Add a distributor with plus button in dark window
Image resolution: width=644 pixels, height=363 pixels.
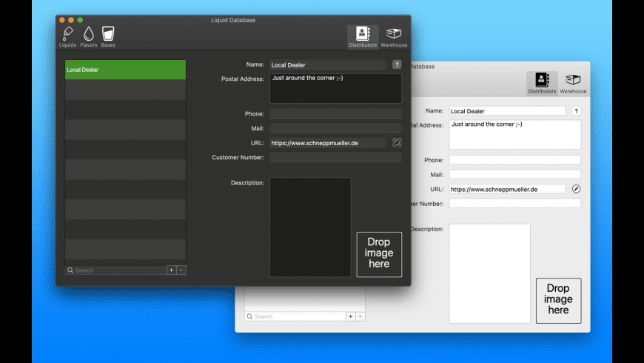pos(171,270)
